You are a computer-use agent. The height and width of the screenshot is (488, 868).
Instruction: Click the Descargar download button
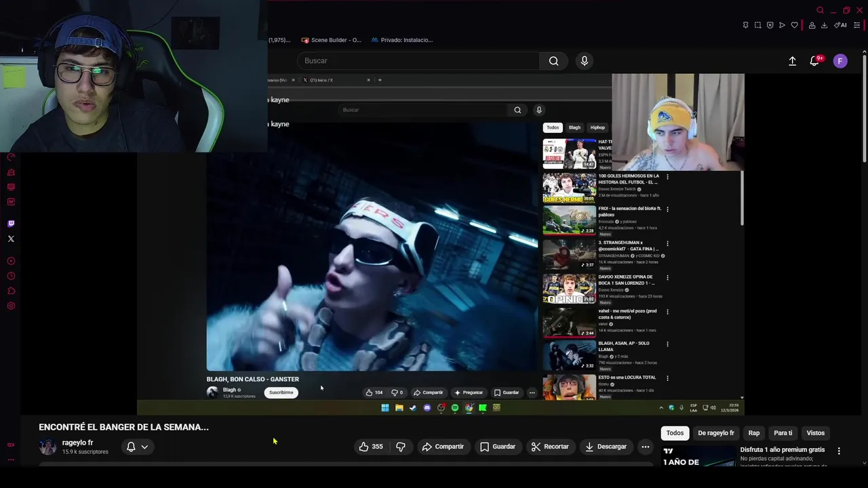point(606,447)
